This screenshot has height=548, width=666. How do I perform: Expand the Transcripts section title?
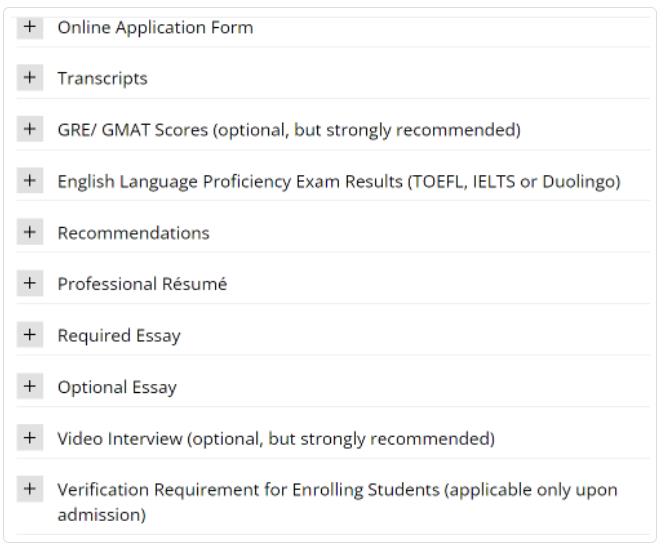tap(102, 79)
